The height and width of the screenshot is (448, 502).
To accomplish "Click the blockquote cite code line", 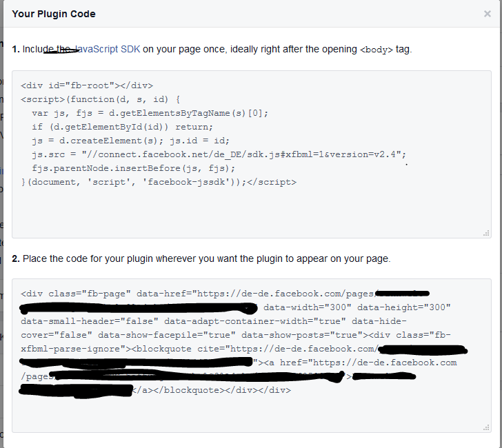I will pyautogui.click(x=200, y=349).
